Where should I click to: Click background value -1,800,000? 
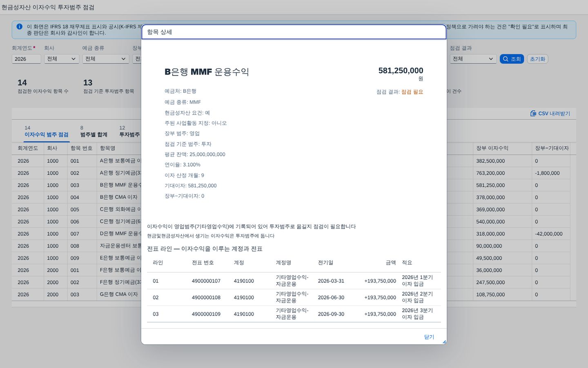coord(547,173)
